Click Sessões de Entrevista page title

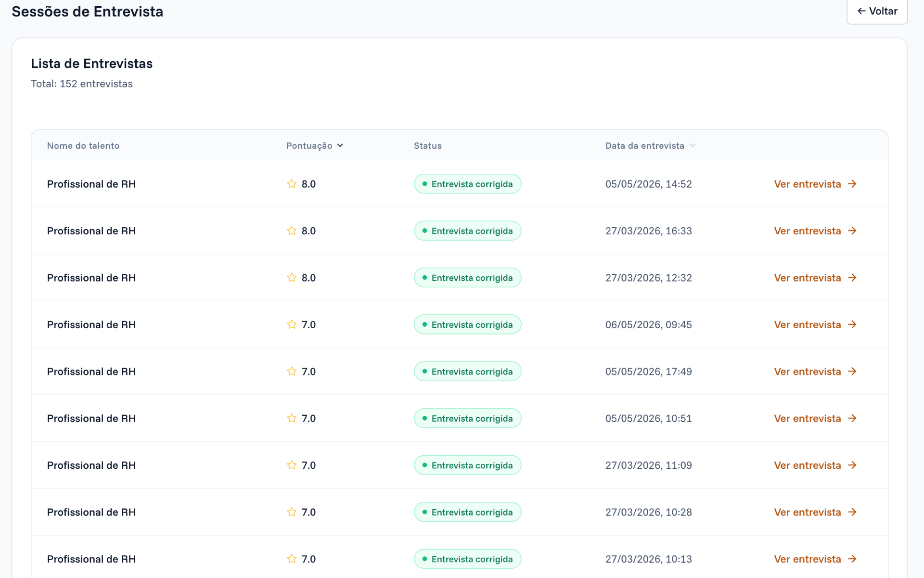(88, 12)
